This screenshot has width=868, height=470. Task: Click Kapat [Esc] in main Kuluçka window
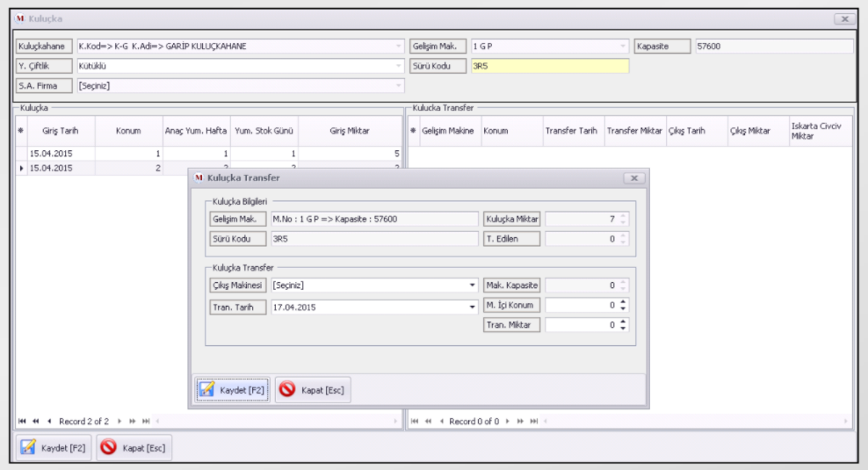point(134,448)
